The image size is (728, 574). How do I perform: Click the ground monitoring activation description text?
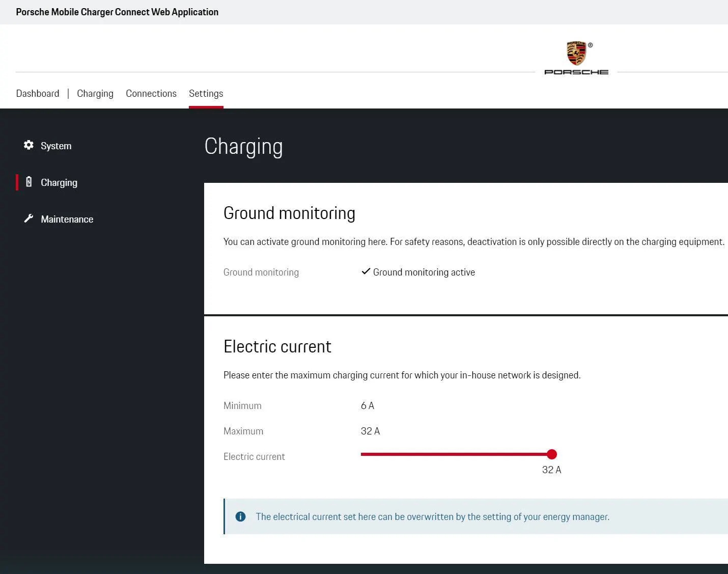click(474, 241)
